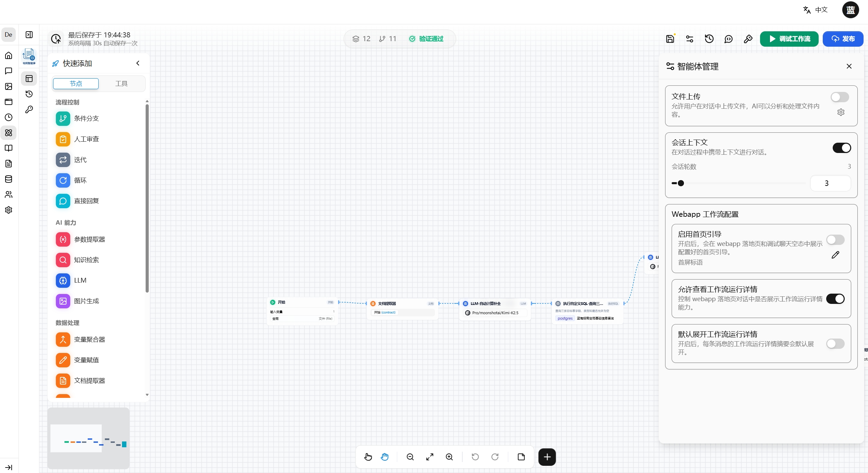Click the 会话轮数 number input field

click(830, 183)
